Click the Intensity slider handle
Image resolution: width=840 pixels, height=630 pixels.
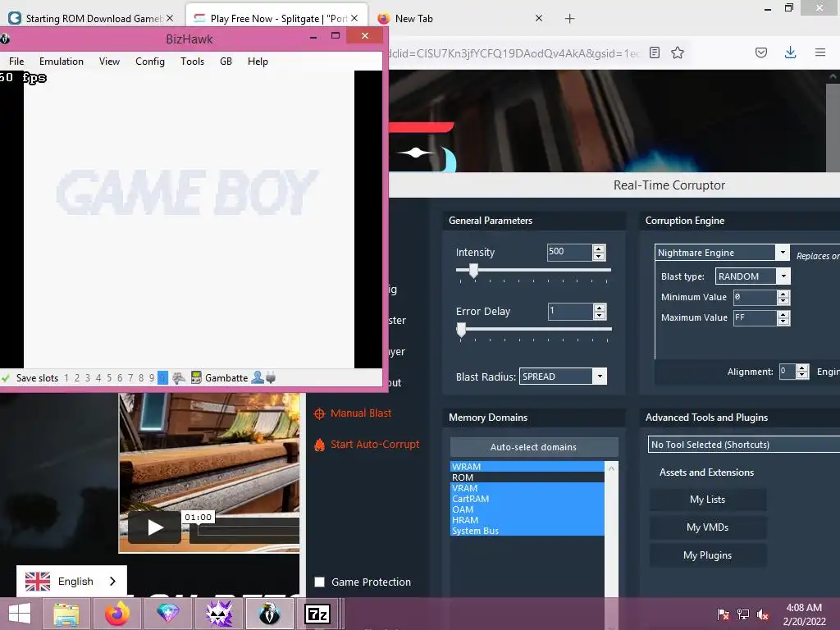click(473, 271)
